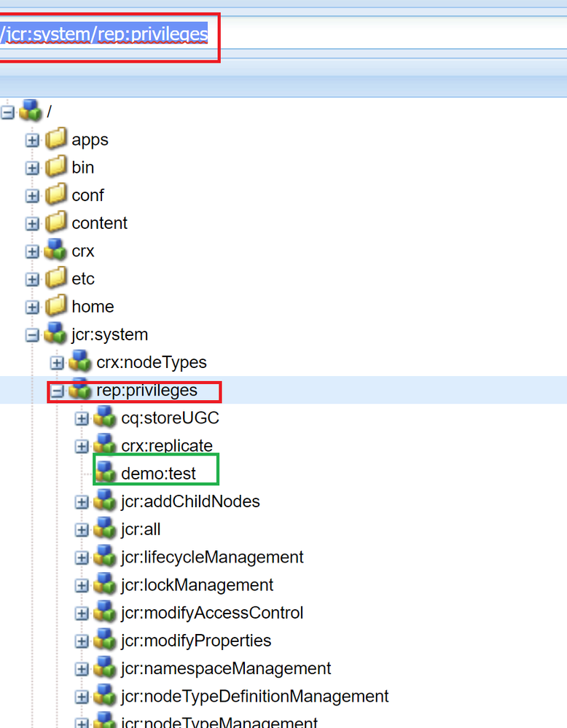Select jcr:modifyAccessControl in the tree
567x728 pixels.
click(x=212, y=613)
